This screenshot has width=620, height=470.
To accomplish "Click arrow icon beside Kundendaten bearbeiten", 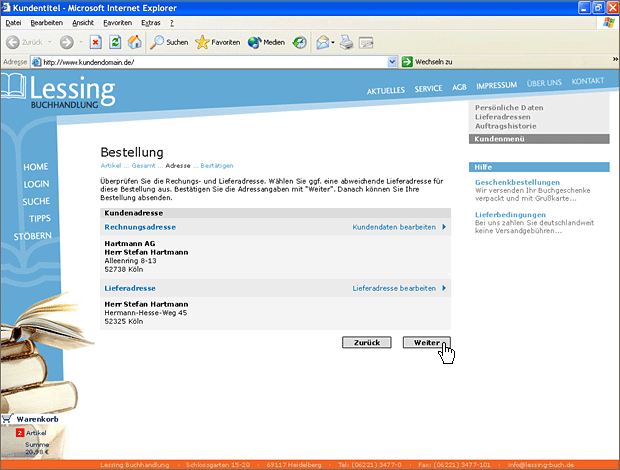I will point(444,227).
